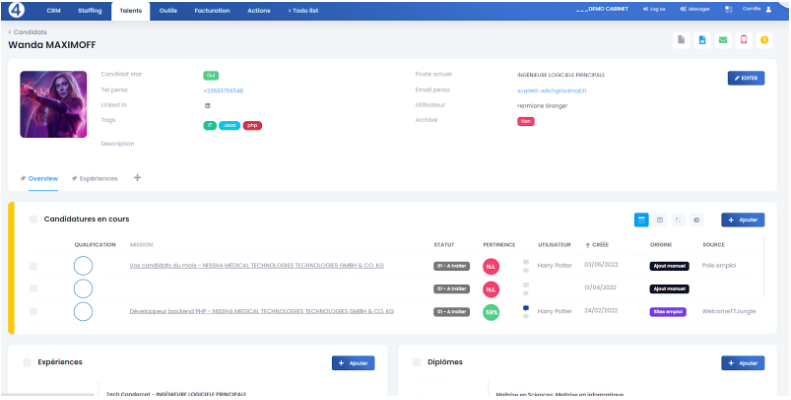Tick checkbox on the 13/04/2022 application row
Image resolution: width=791 pixels, height=400 pixels.
pos(33,289)
